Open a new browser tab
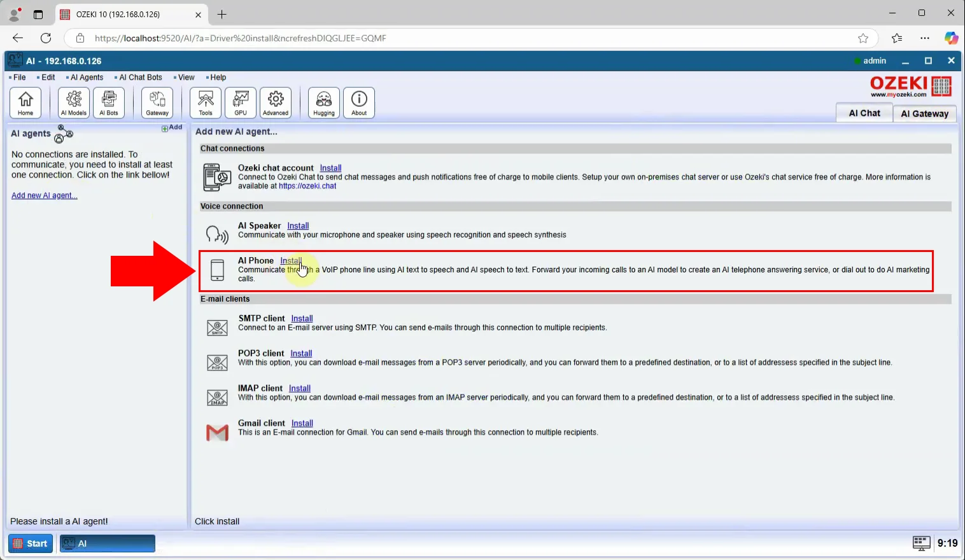 [x=222, y=14]
